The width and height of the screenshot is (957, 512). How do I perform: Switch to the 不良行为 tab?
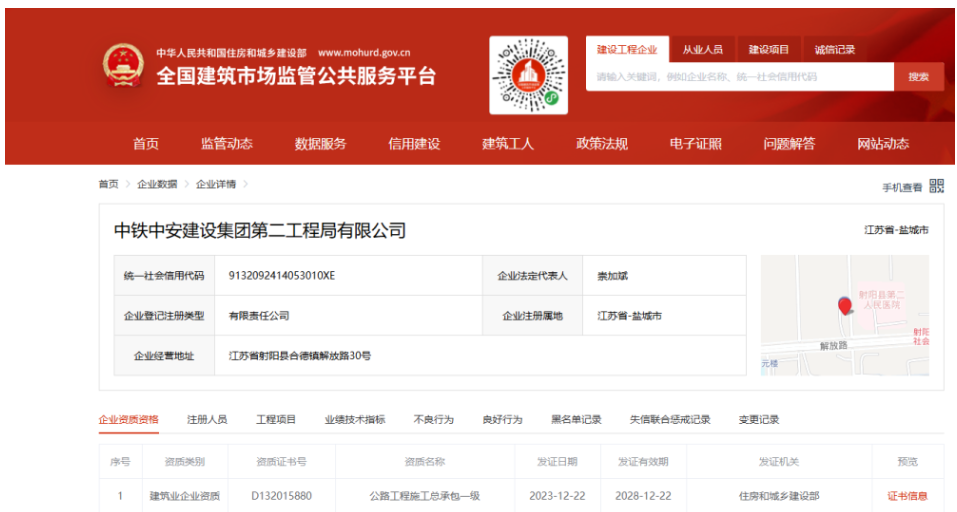click(433, 419)
